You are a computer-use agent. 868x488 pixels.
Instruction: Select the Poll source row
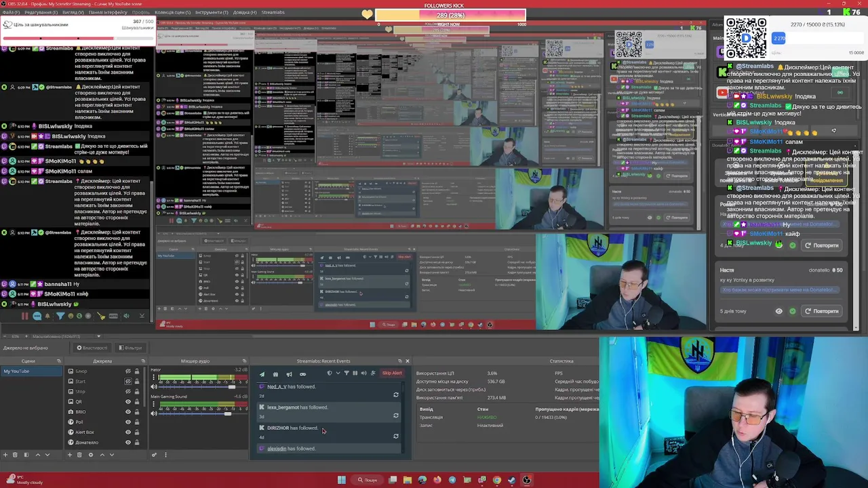click(104, 422)
